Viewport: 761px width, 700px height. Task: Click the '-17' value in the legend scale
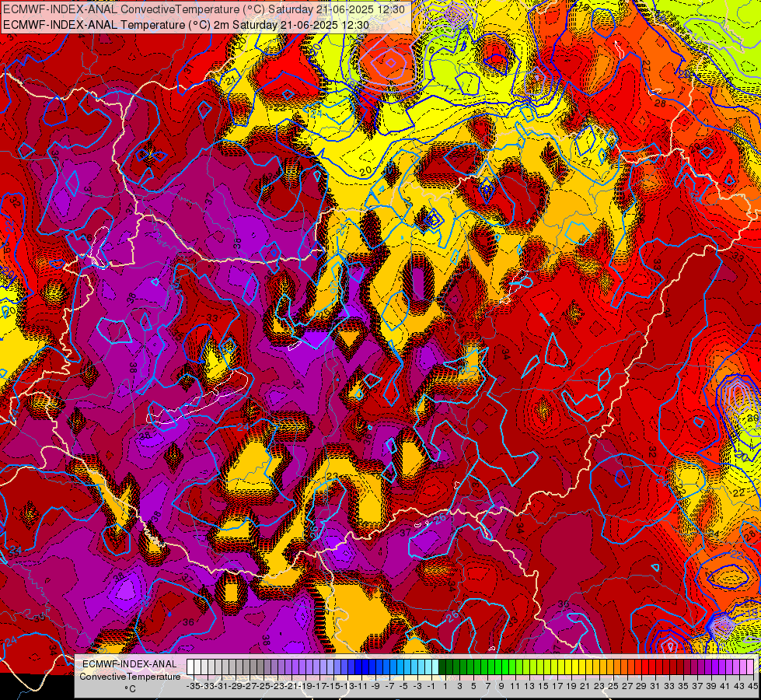pos(319,687)
